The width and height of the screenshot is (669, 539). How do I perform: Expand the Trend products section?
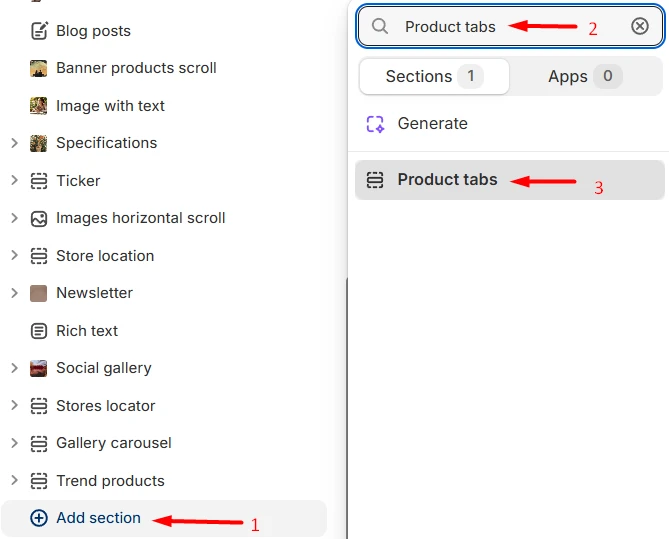14,481
